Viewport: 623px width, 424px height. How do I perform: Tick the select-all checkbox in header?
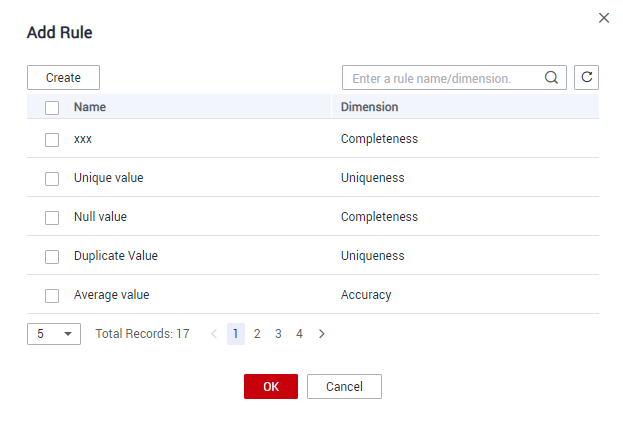tap(52, 108)
